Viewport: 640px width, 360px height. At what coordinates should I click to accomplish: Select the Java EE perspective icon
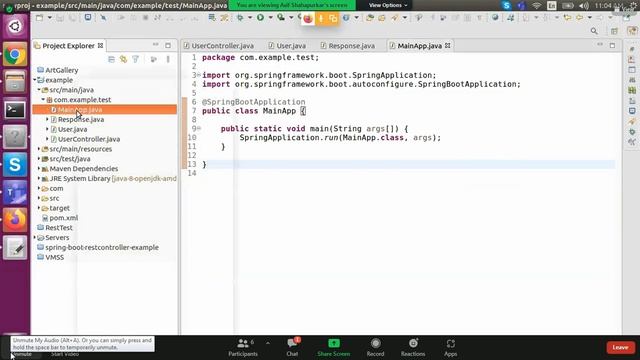click(632, 31)
